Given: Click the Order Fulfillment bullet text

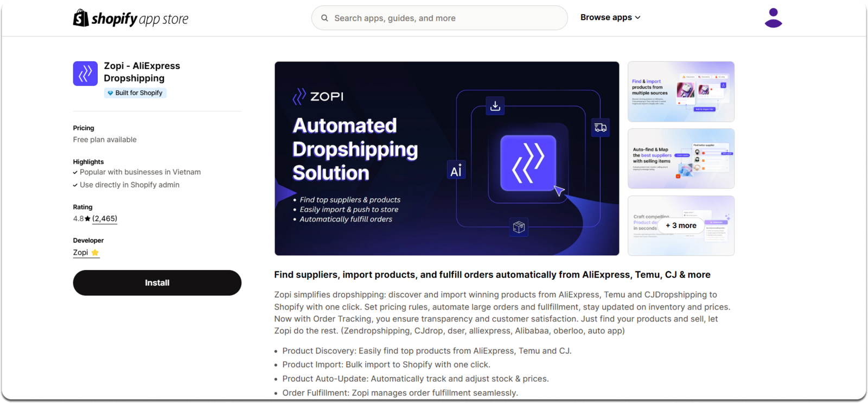Looking at the screenshot, I should (x=400, y=393).
